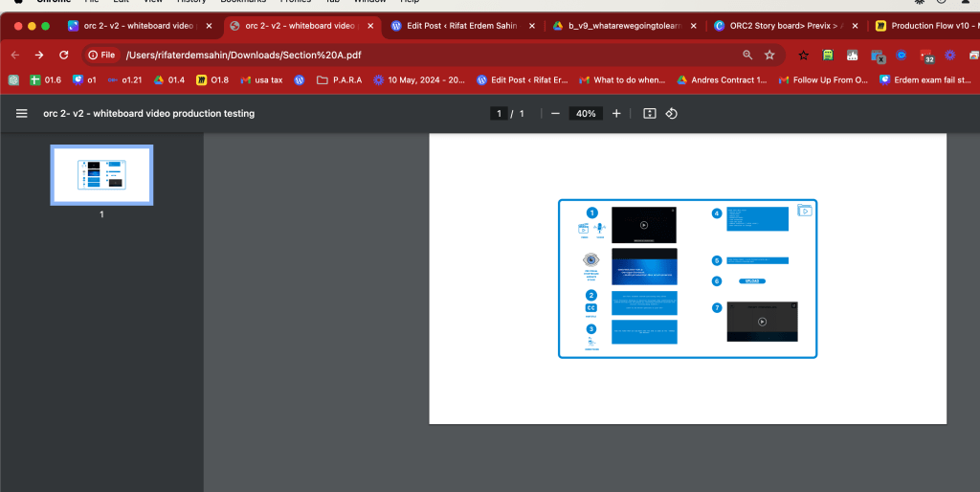Viewport: 980px width, 492px height.
Task: Go forward in browser history
Action: [39, 55]
